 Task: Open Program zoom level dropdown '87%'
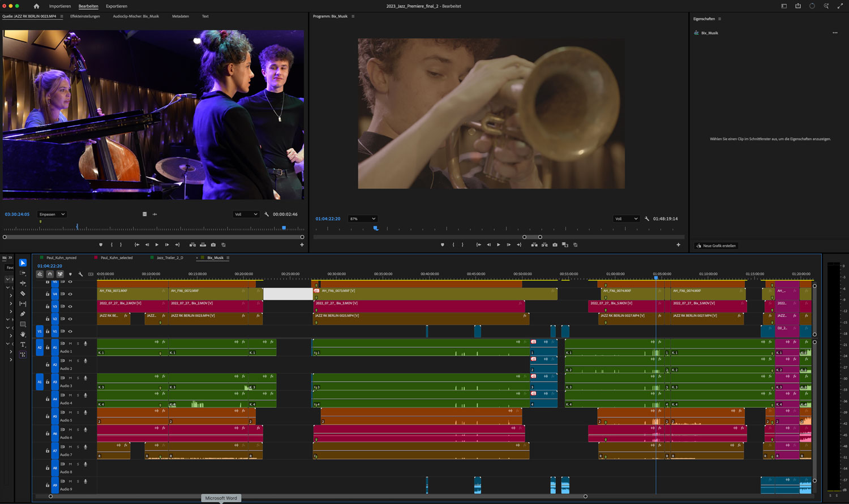[363, 219]
